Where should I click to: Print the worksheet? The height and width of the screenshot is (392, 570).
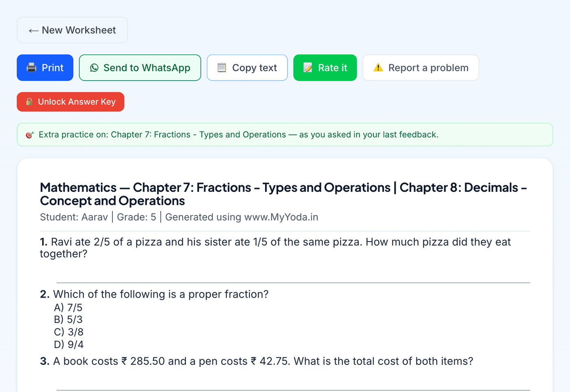click(45, 68)
